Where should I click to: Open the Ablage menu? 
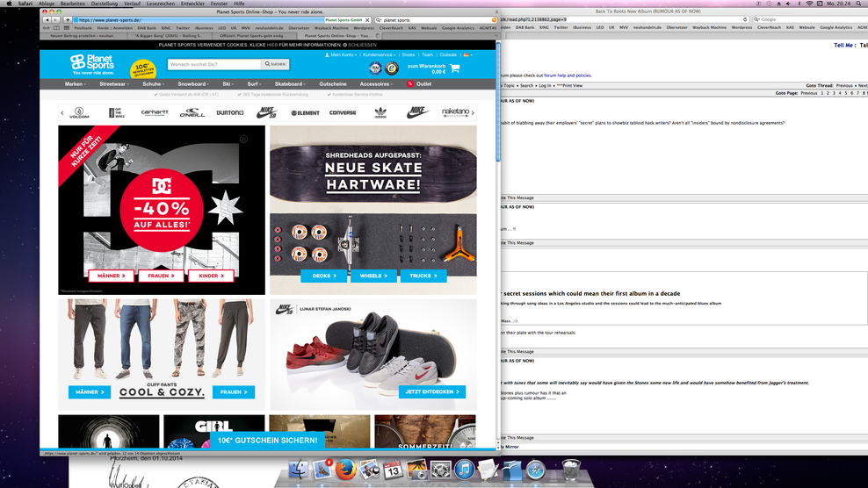click(x=47, y=4)
